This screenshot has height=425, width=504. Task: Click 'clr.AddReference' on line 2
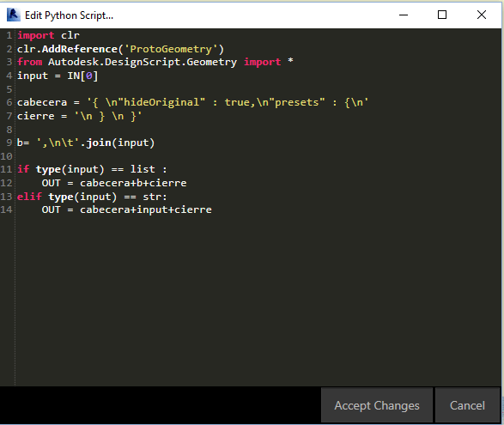tap(67, 49)
